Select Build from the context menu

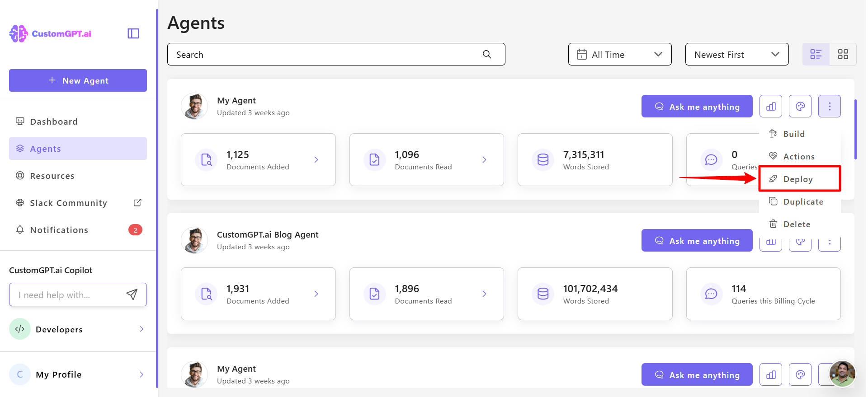800,134
